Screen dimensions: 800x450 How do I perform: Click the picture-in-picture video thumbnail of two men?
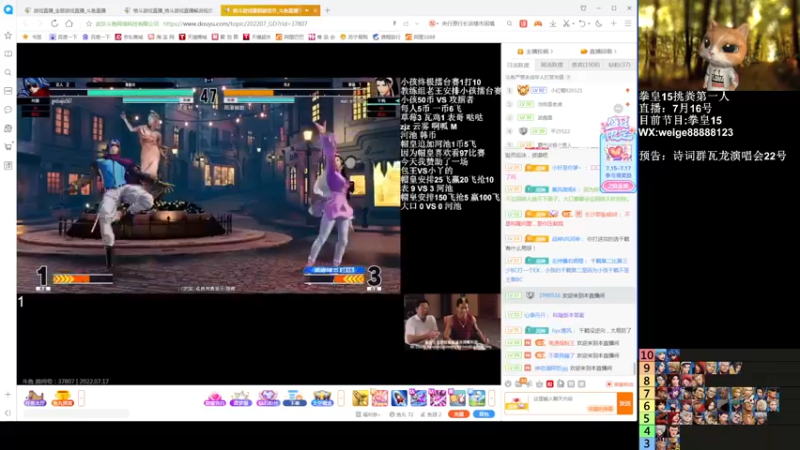coord(452,322)
